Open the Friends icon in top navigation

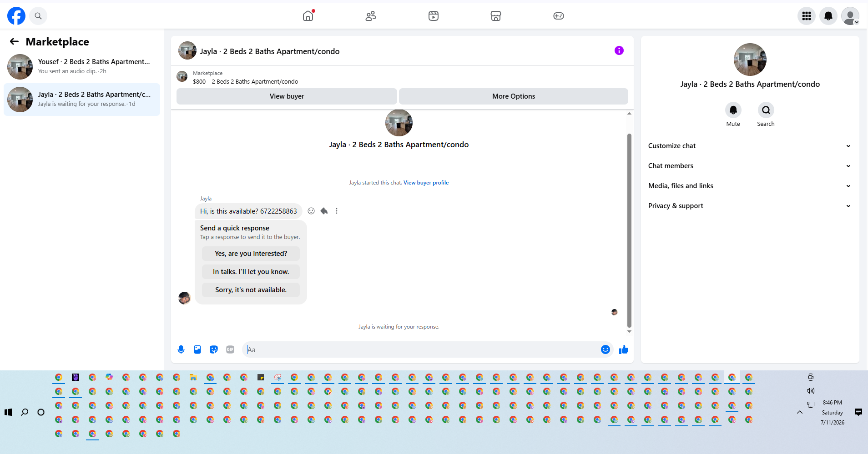(x=371, y=16)
